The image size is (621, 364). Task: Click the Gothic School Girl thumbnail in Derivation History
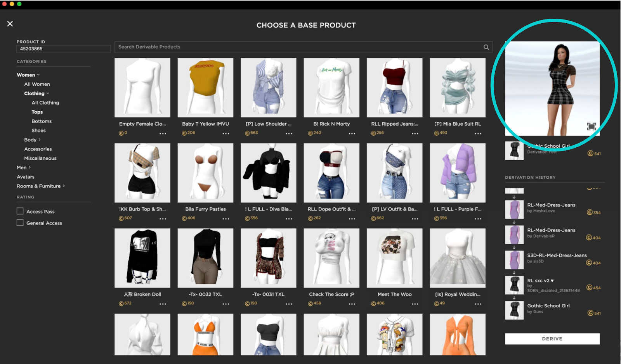coord(514,310)
